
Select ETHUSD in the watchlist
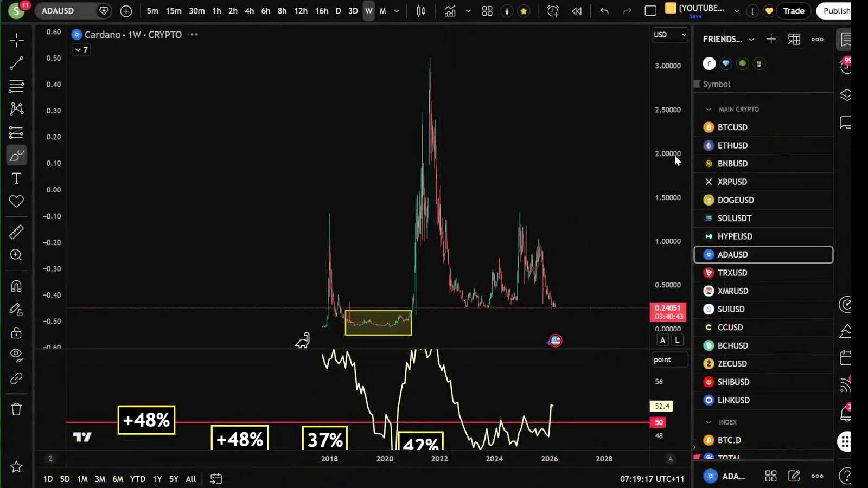(x=763, y=145)
